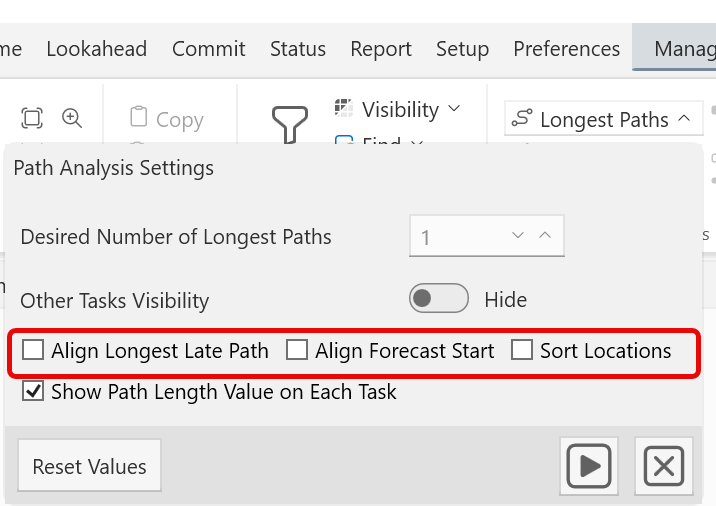Screen dimensions: 716x506
Task: Run path analysis with the play button
Action: point(590,466)
